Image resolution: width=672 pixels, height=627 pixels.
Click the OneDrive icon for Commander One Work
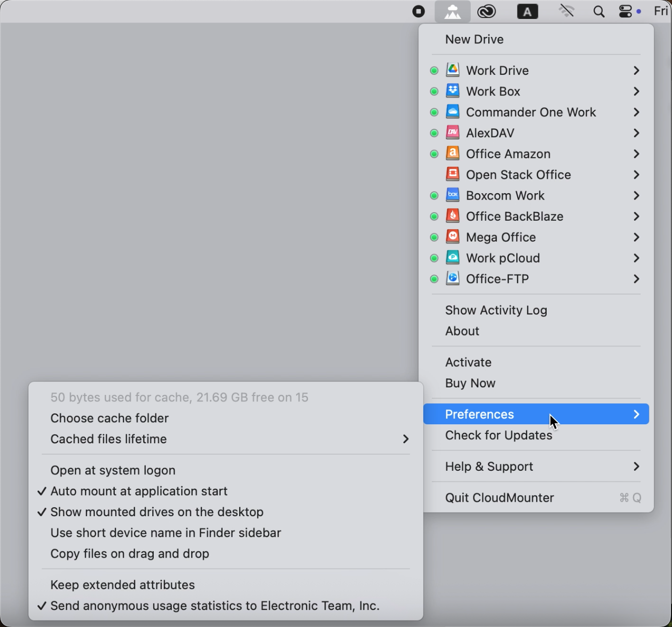452,112
